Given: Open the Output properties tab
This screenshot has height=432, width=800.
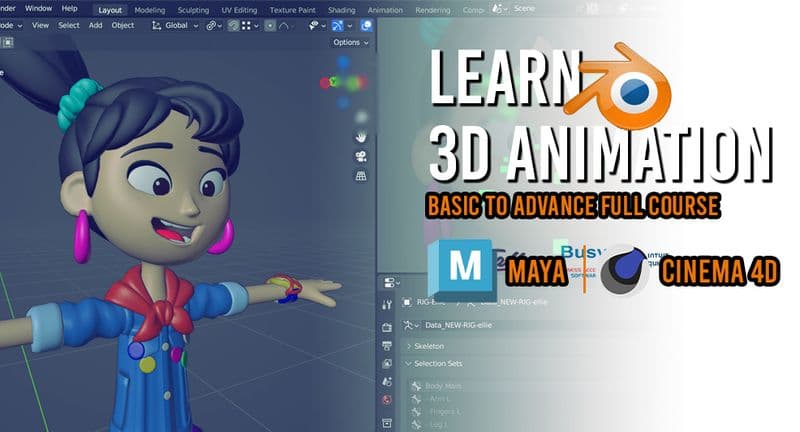Looking at the screenshot, I should point(387,346).
